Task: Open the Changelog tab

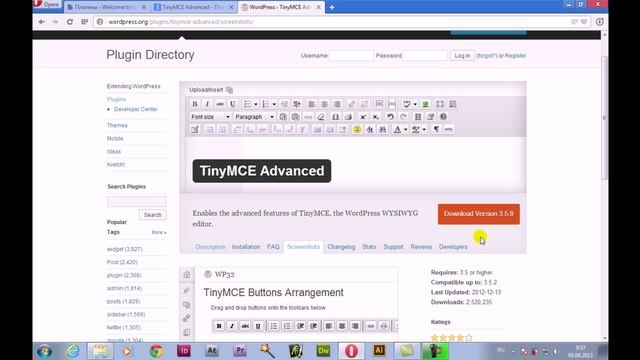Action: (x=341, y=247)
